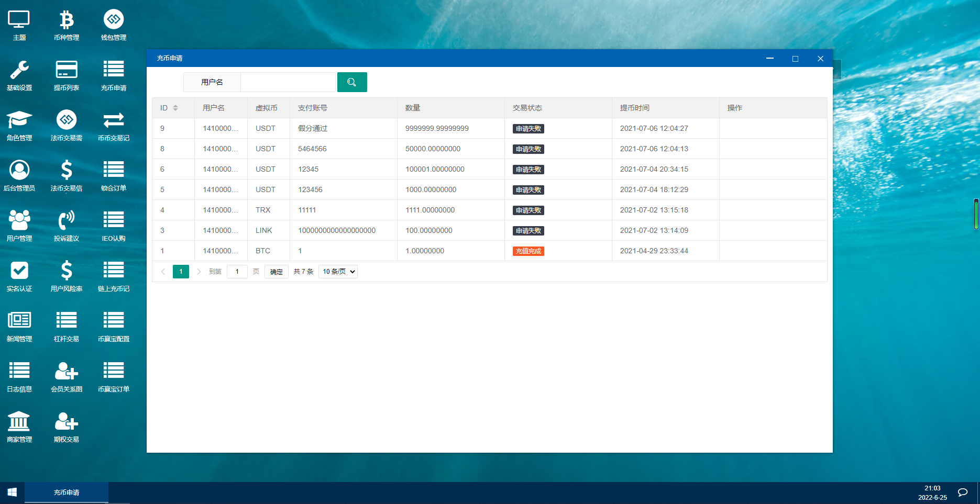Sort table by ID column arrows

175,108
